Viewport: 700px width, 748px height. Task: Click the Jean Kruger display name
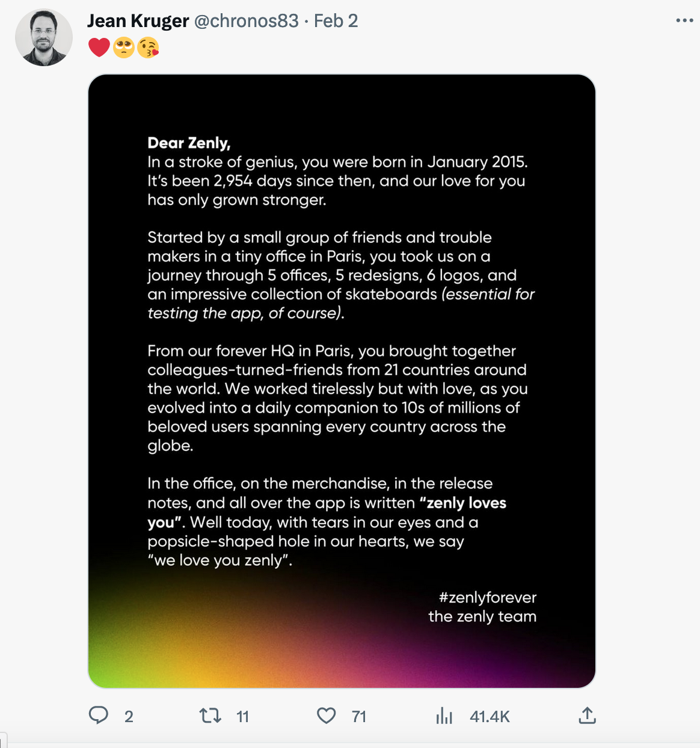point(138,21)
